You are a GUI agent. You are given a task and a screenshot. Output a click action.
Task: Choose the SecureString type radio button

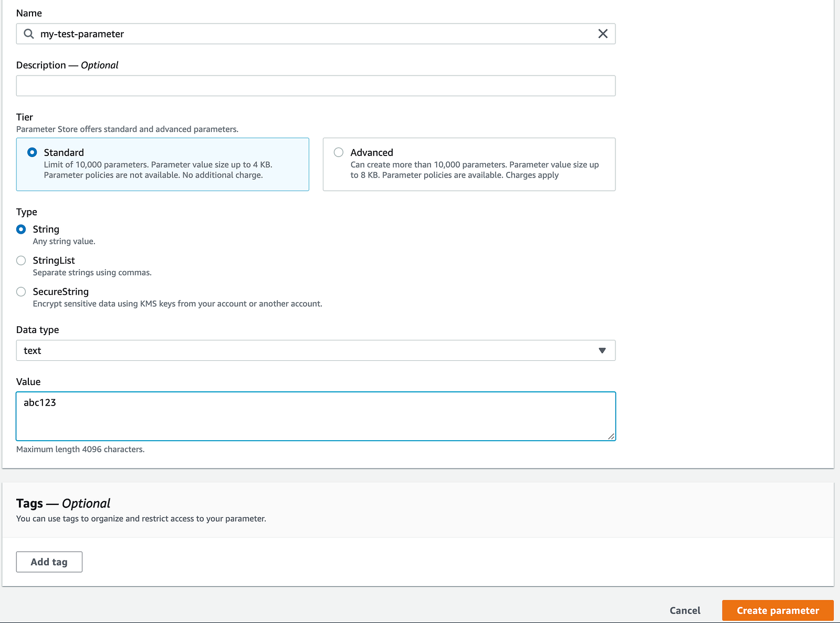21,292
